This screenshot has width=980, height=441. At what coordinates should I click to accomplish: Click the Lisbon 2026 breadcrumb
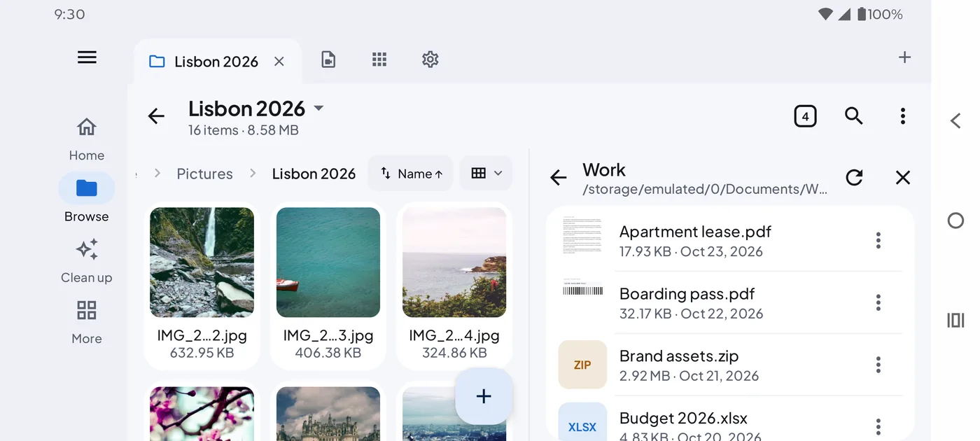314,174
